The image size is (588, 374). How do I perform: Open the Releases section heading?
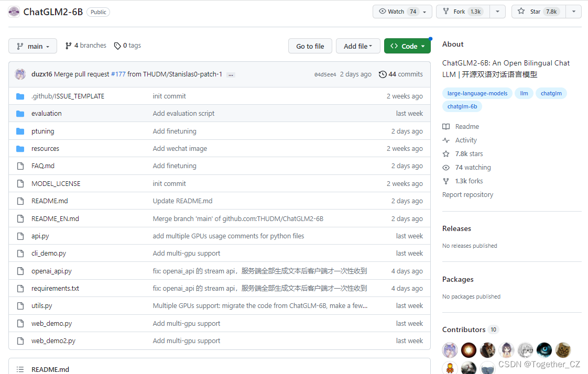[x=456, y=228]
